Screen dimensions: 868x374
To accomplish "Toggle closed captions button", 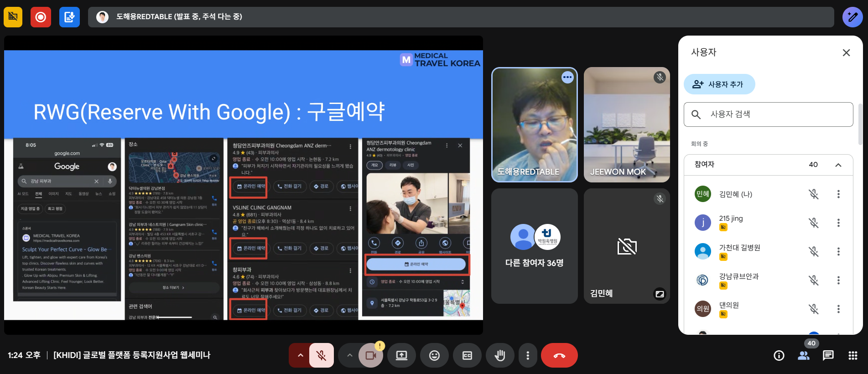I will coord(467,355).
